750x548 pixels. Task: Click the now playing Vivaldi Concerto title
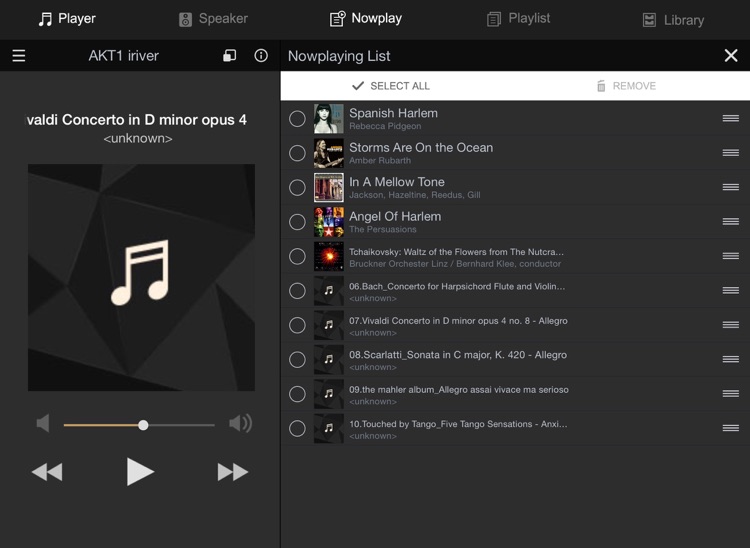136,120
